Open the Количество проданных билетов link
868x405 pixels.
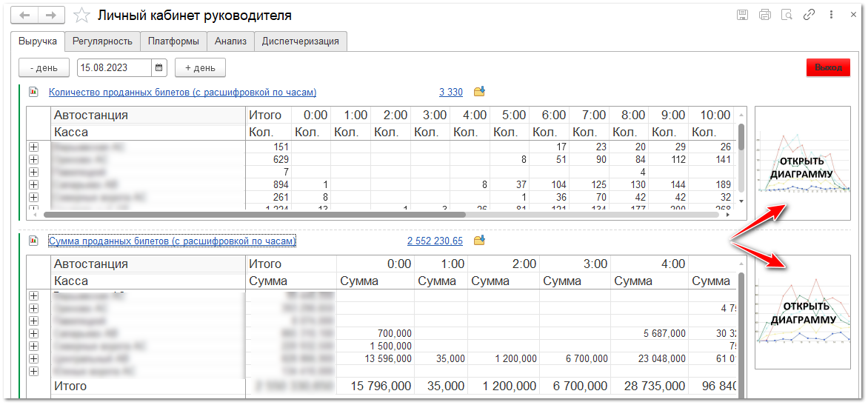point(182,93)
